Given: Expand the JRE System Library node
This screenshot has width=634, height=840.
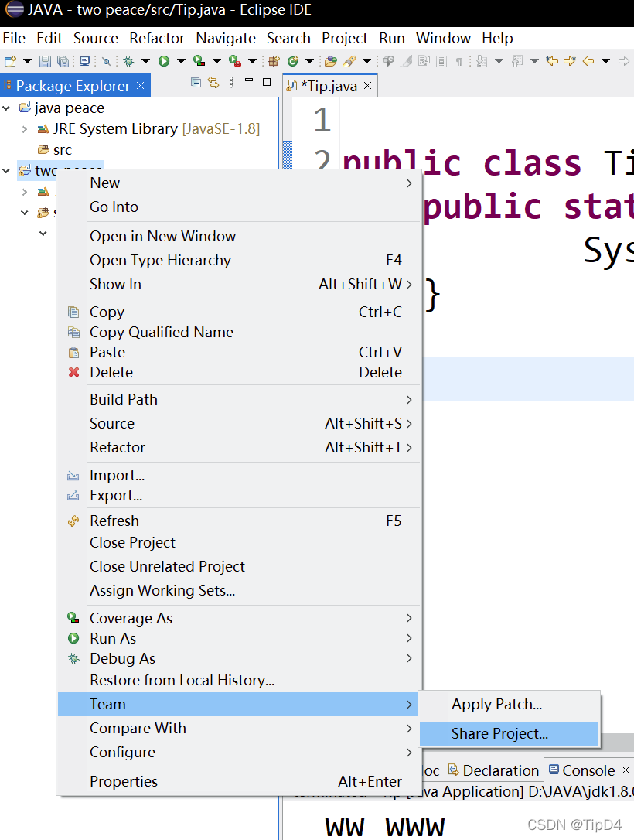Looking at the screenshot, I should (x=25, y=129).
